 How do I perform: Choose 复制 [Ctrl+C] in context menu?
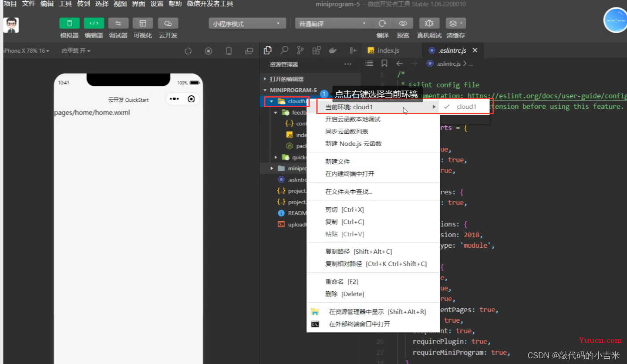[373, 222]
